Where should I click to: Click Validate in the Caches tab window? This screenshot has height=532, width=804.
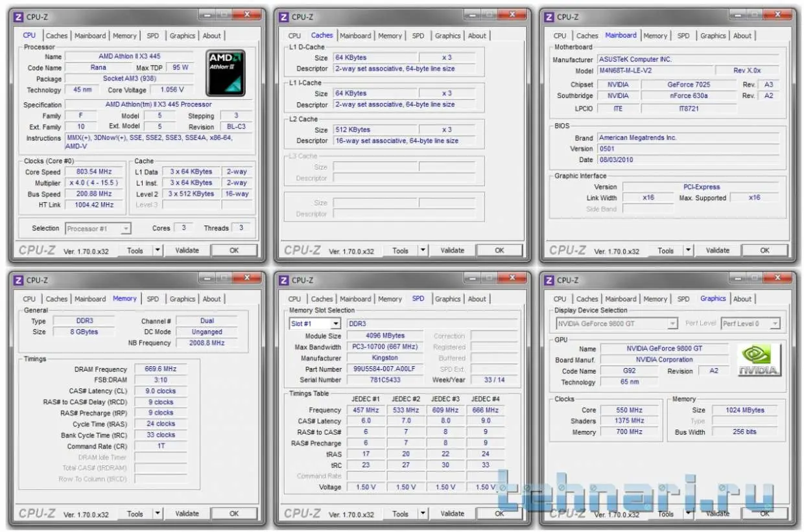[452, 250]
